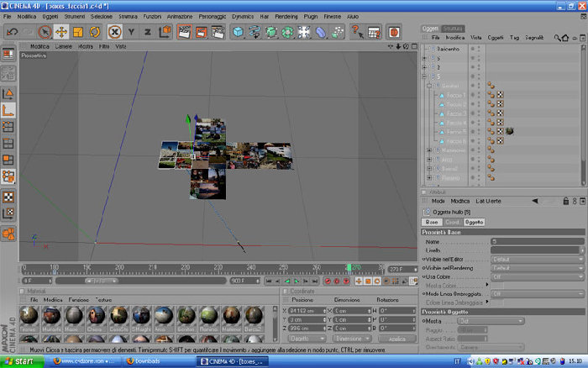
Task: Click the spline objects icon
Action: (x=255, y=32)
